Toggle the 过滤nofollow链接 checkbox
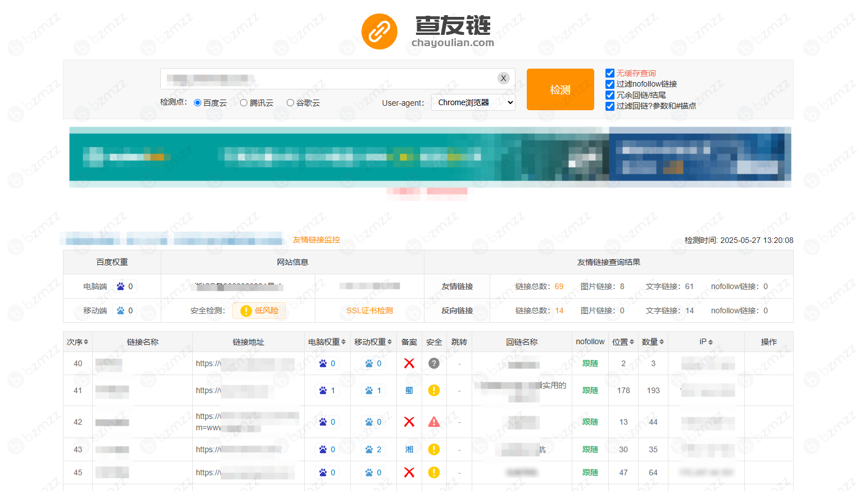Image resolution: width=868 pixels, height=491 pixels. (x=610, y=84)
